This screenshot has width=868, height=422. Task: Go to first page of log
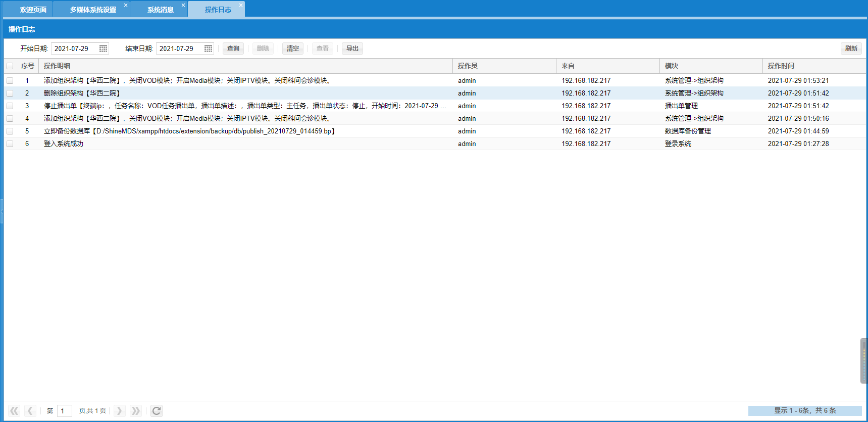pos(14,411)
